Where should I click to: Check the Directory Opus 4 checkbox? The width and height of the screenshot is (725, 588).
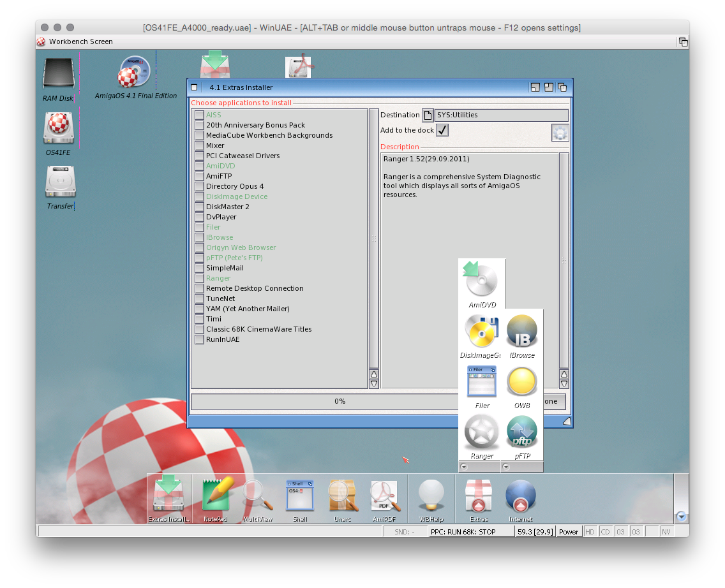[x=199, y=186]
